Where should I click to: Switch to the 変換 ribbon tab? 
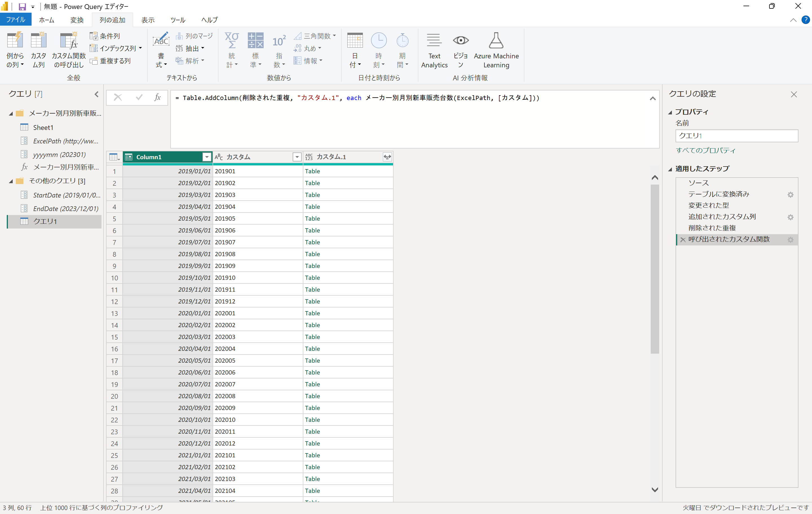pos(76,20)
